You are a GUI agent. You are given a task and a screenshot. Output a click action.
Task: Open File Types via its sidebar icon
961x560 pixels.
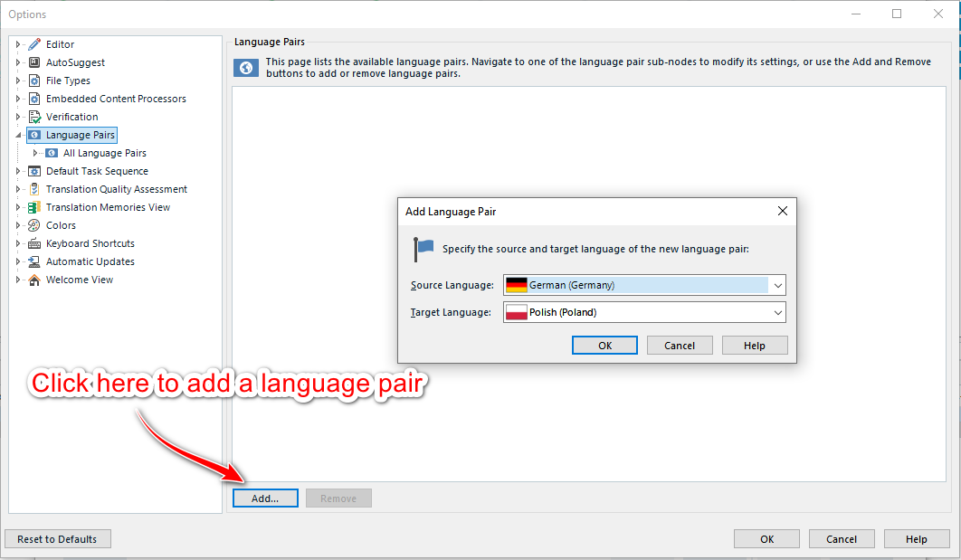coord(33,80)
